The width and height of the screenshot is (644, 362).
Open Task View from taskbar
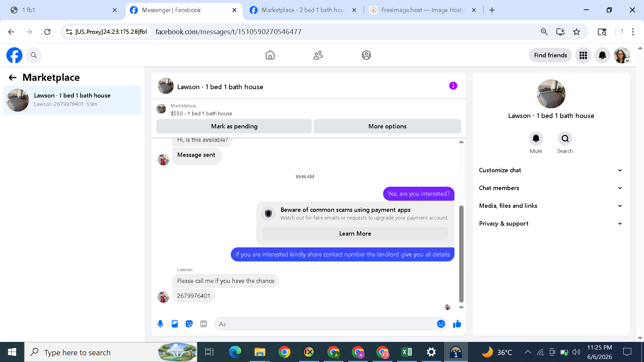pyautogui.click(x=209, y=352)
